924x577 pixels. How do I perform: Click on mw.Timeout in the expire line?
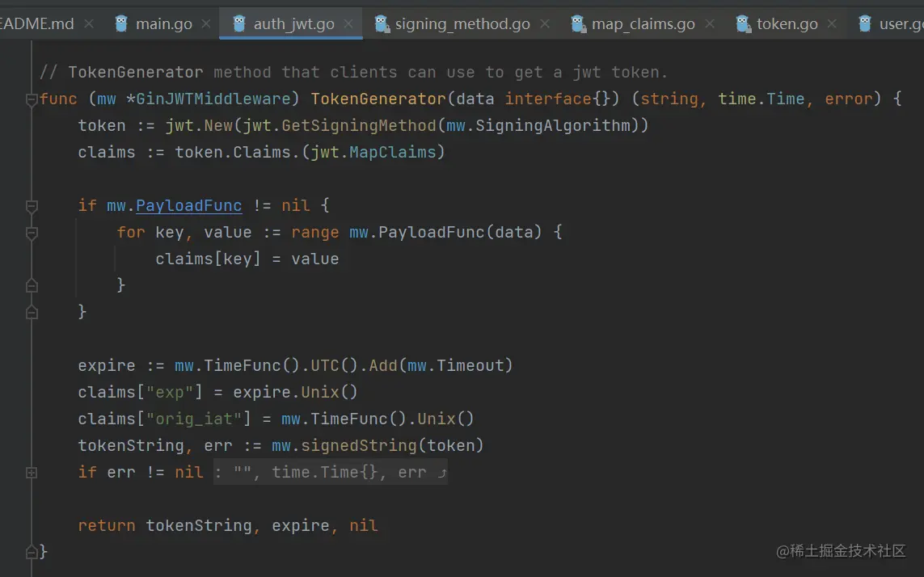(455, 365)
